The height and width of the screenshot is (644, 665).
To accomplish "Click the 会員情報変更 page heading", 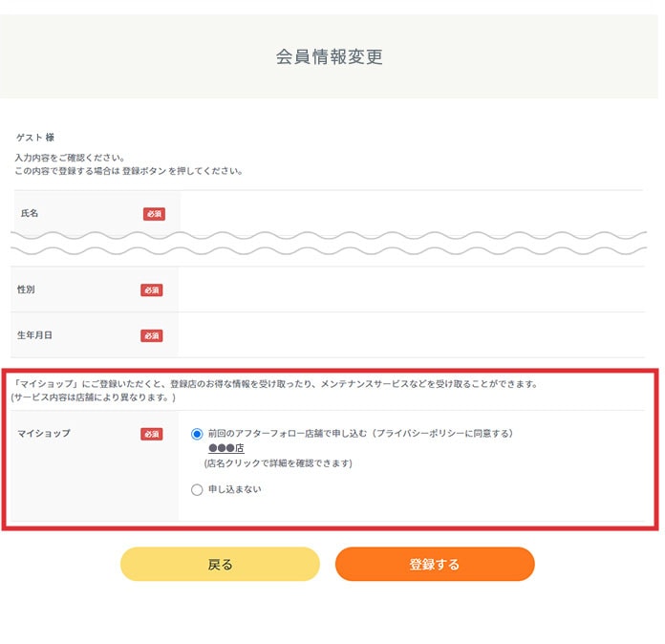I will pyautogui.click(x=329, y=56).
